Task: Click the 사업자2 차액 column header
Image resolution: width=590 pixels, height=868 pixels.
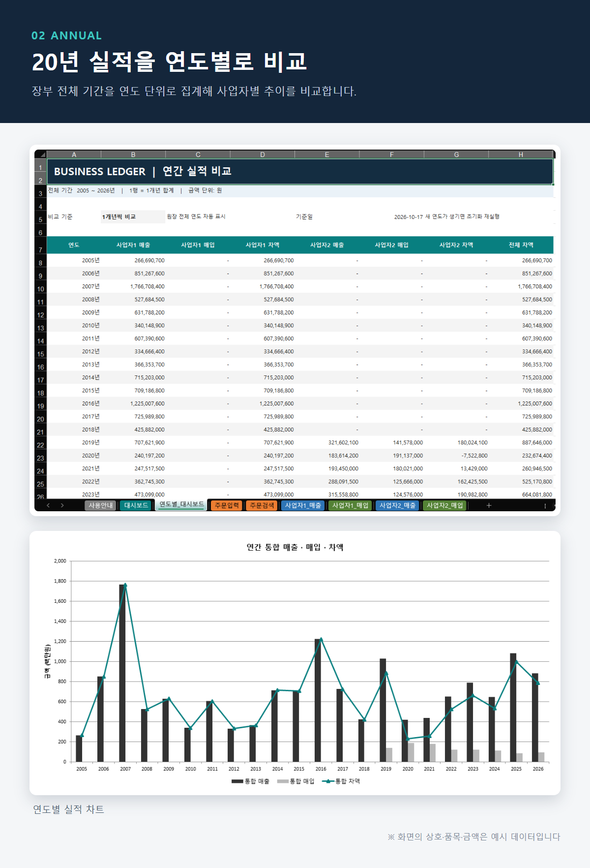Action: pos(456,245)
